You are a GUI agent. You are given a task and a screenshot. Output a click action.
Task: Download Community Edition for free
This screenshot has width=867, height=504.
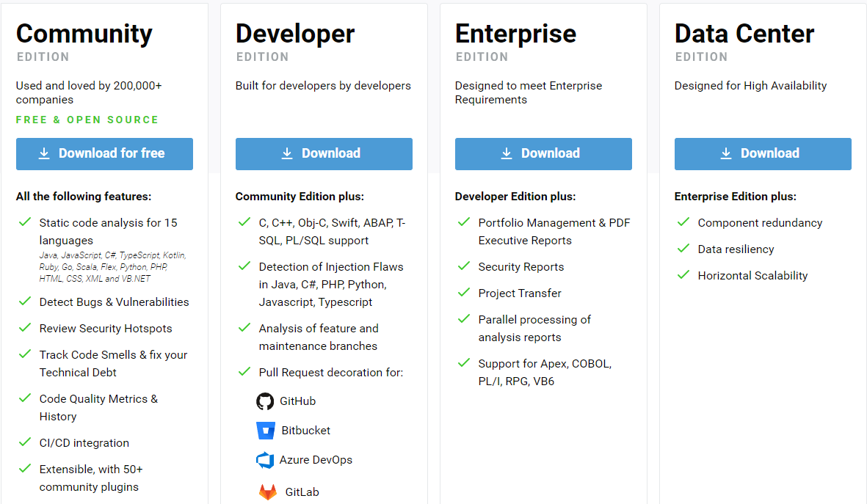104,153
